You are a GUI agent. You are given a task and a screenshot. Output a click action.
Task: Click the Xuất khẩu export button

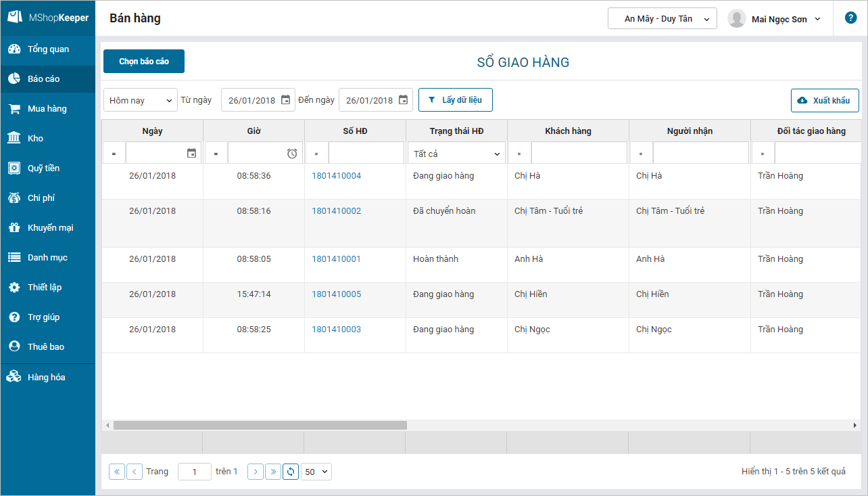[x=824, y=100]
